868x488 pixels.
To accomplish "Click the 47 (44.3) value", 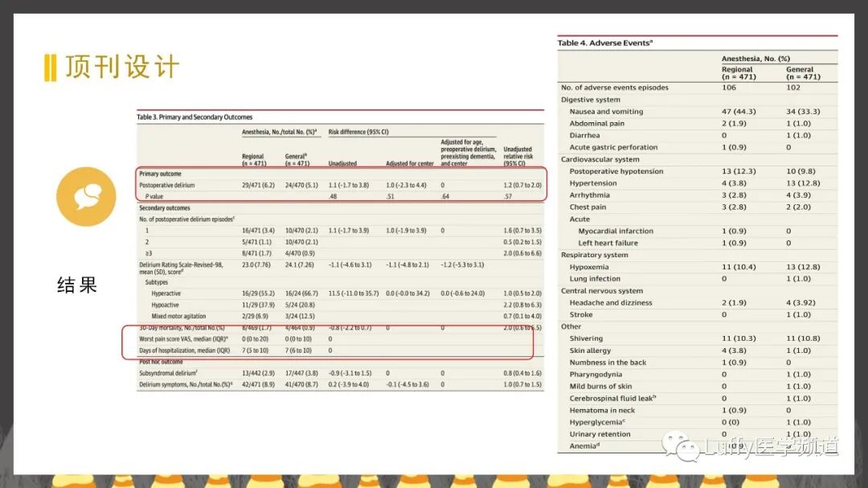I will coord(739,111).
